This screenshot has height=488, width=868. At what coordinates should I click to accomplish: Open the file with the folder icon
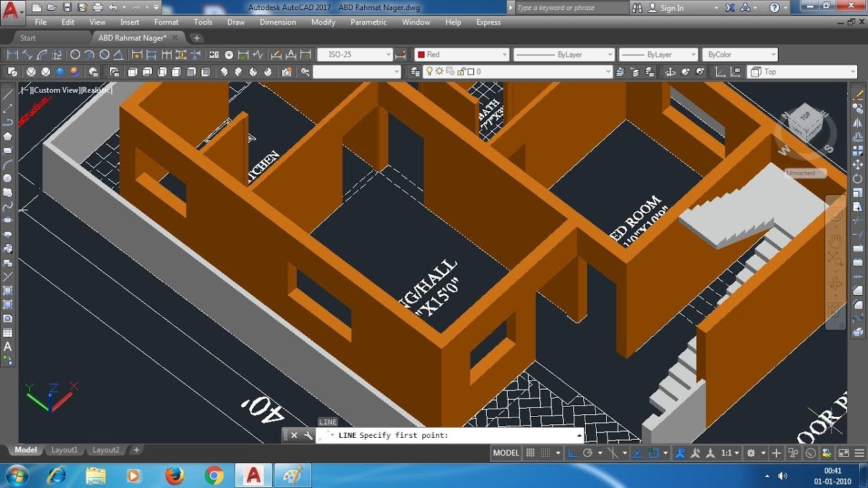coord(52,7)
